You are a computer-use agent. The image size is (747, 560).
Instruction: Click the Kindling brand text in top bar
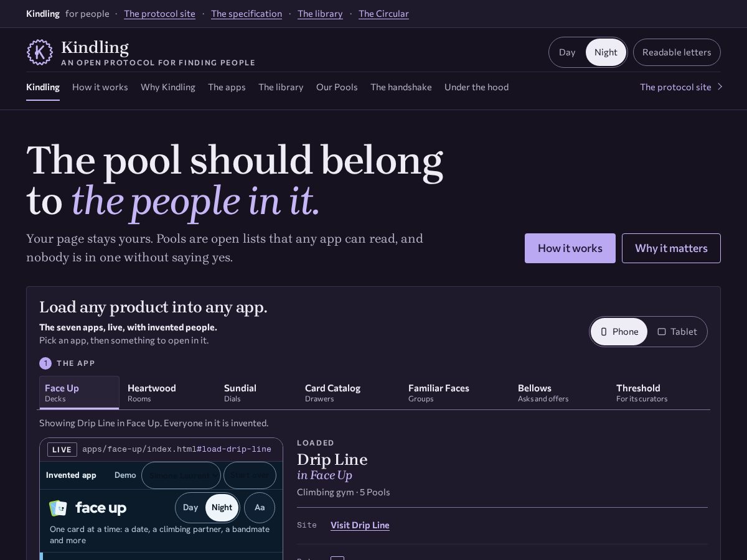43,14
